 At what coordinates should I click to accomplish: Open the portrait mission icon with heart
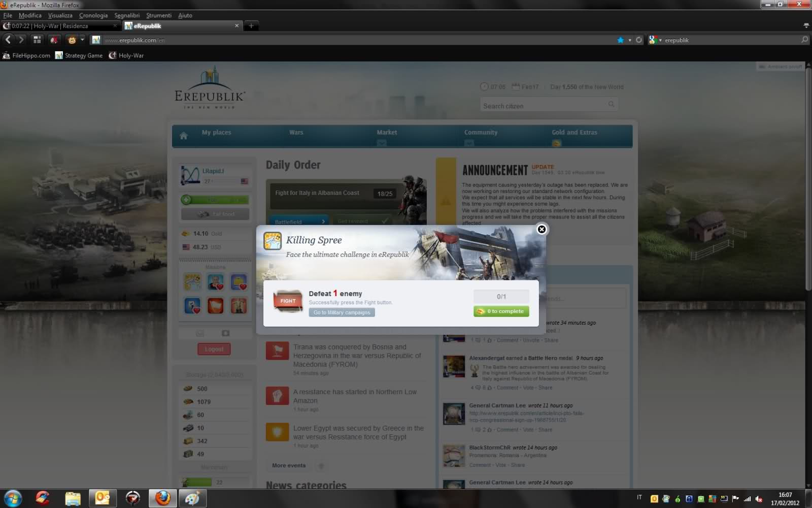(215, 282)
